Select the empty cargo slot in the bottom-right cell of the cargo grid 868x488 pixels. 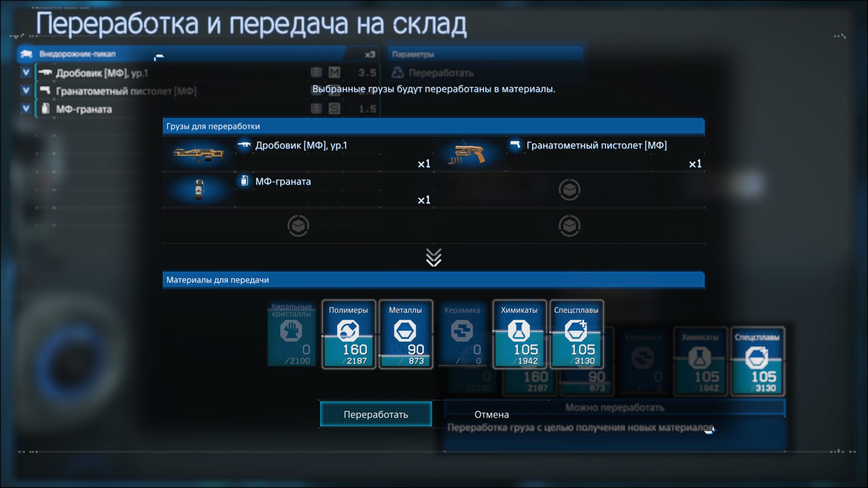[x=570, y=226]
